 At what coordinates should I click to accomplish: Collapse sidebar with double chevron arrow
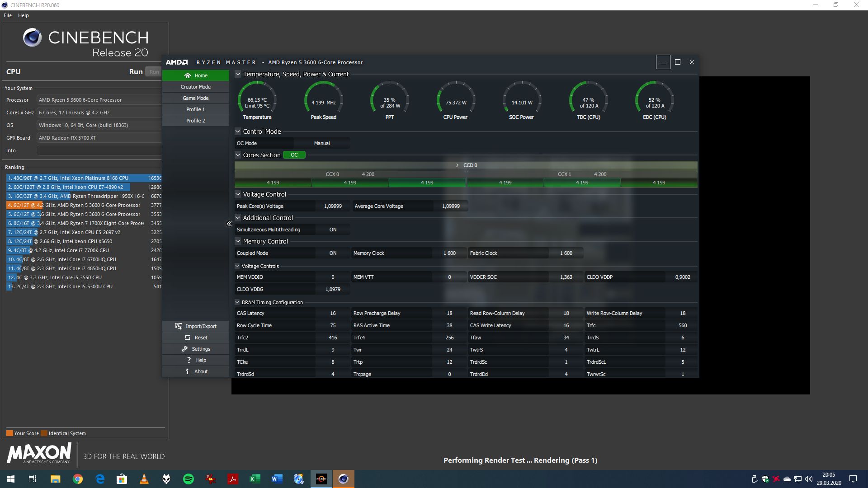point(229,224)
